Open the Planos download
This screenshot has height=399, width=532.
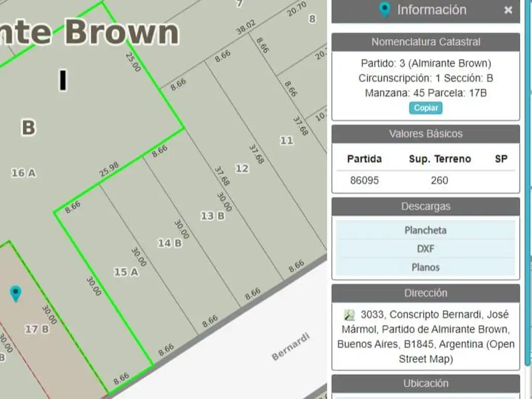tap(425, 267)
